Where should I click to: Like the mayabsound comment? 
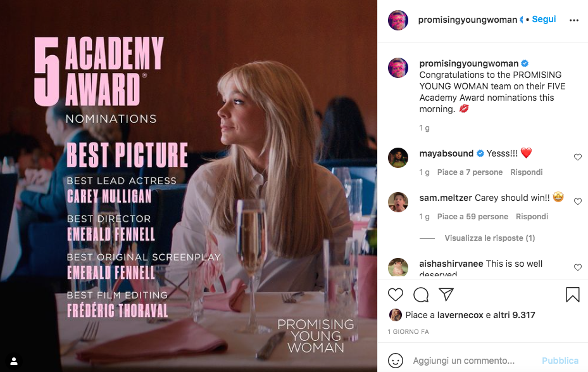tap(577, 157)
